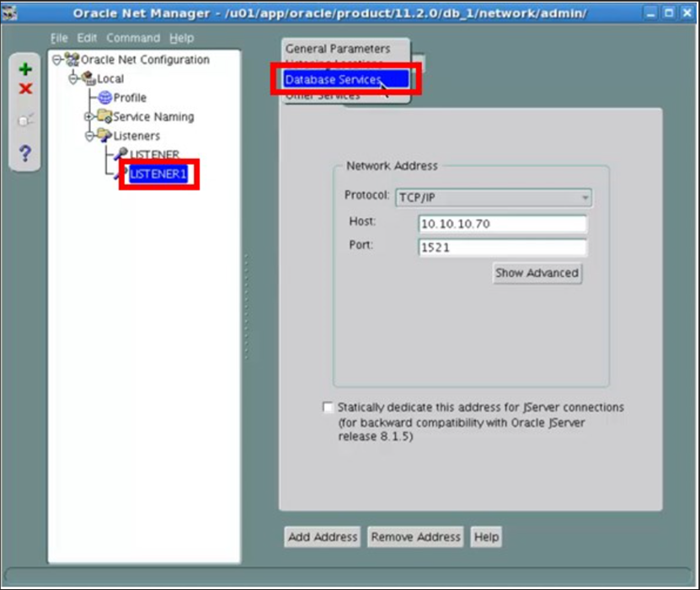
Task: Collapse the Local tree node
Action: pyautogui.click(x=72, y=79)
